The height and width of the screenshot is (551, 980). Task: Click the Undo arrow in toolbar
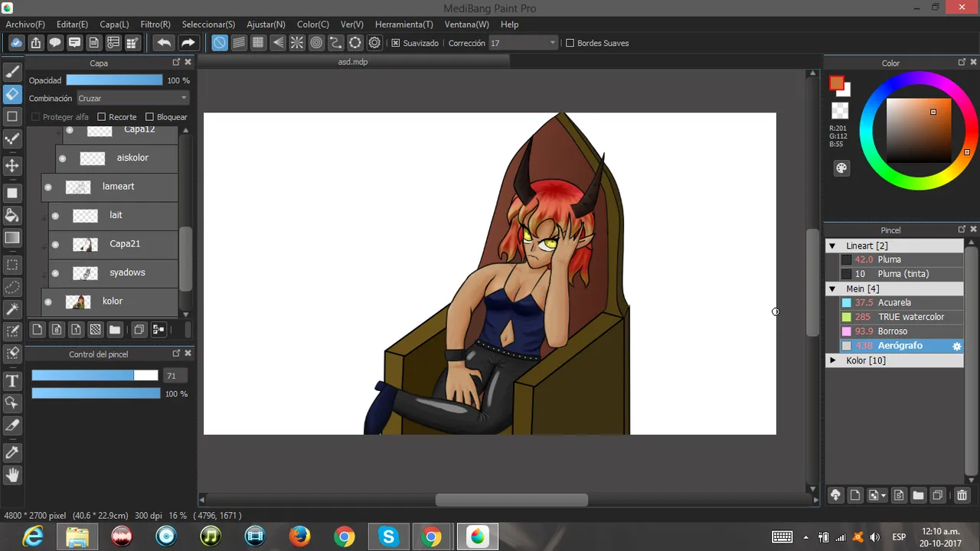(x=163, y=43)
